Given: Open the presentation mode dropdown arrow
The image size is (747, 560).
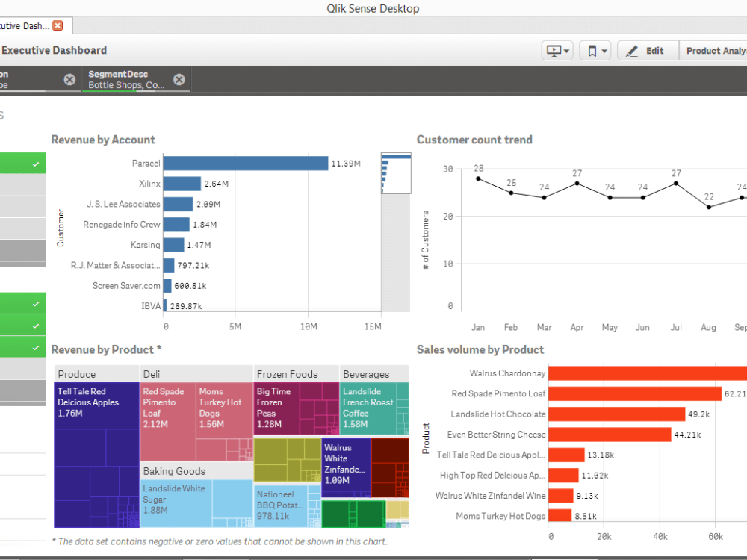Looking at the screenshot, I should 566,50.
